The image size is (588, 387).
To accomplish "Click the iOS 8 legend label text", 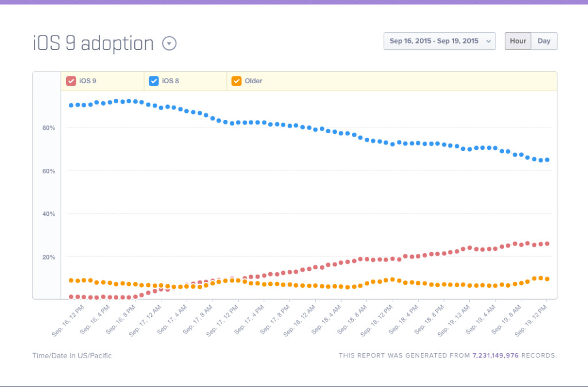I will [x=169, y=81].
